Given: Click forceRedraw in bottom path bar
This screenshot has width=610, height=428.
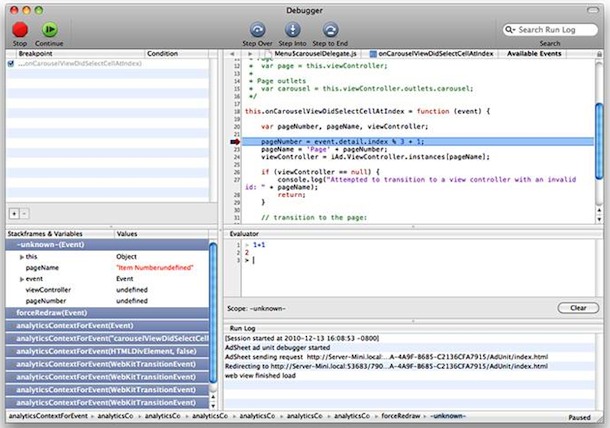Looking at the screenshot, I should (401, 416).
